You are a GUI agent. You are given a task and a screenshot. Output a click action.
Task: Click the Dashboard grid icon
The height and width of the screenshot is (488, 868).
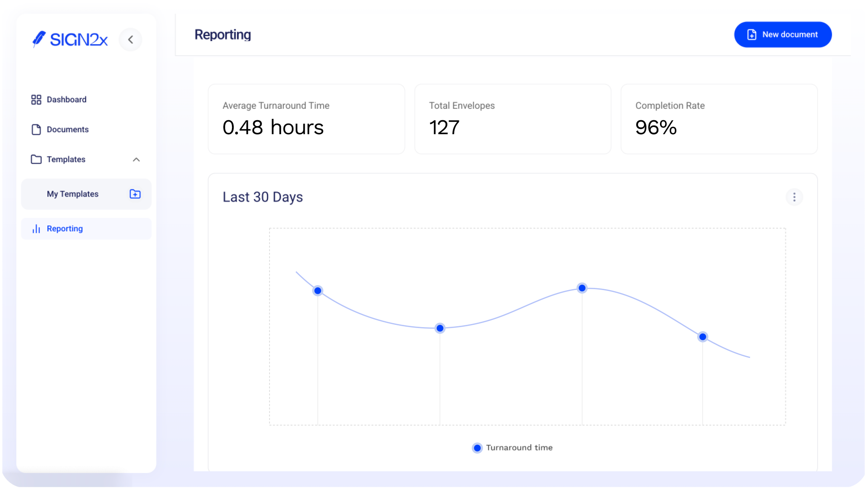coord(36,99)
